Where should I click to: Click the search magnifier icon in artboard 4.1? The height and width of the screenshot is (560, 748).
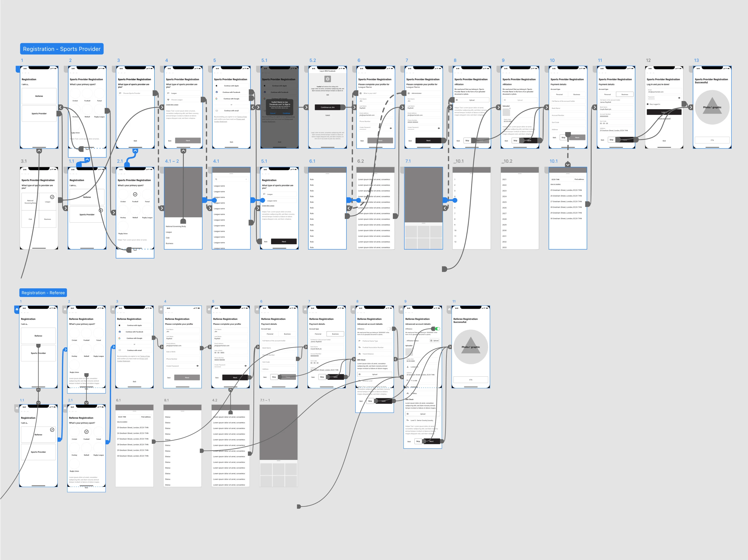point(216,179)
